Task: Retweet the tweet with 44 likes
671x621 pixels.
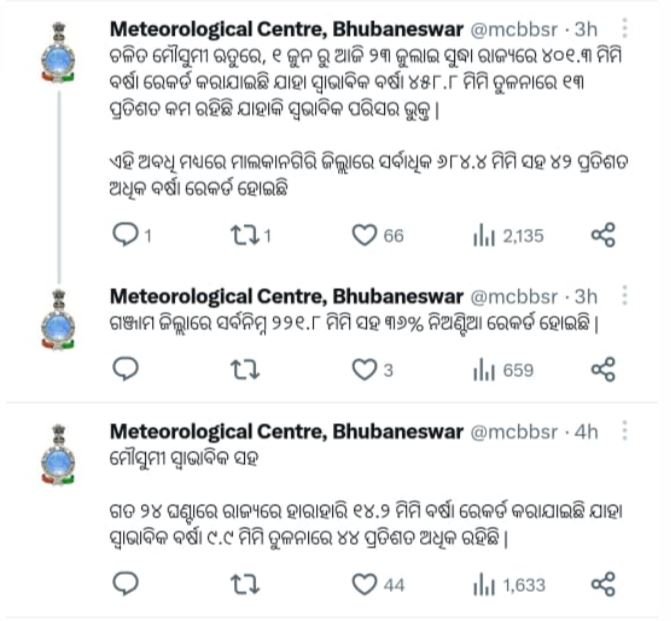Action: pyautogui.click(x=245, y=585)
